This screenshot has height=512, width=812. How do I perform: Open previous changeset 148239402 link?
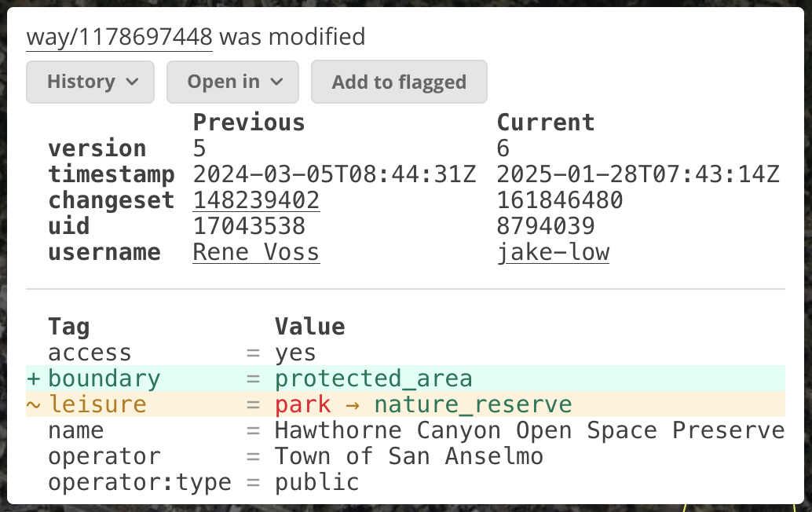[256, 200]
